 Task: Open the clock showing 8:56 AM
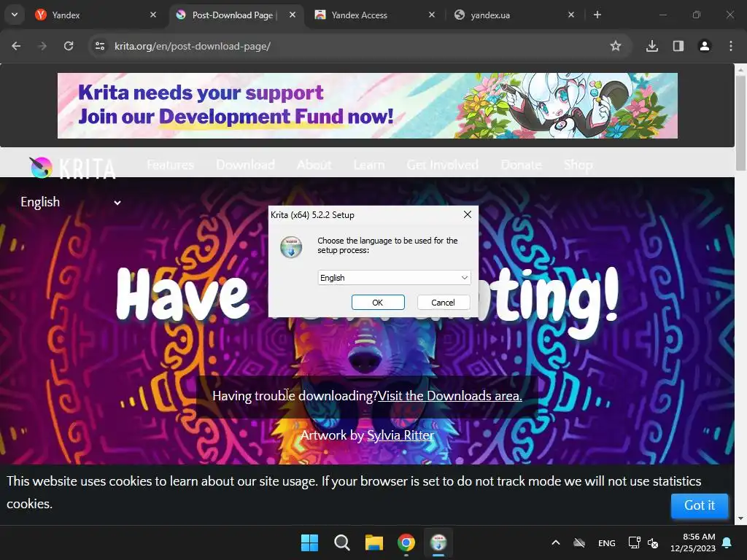[x=693, y=542]
